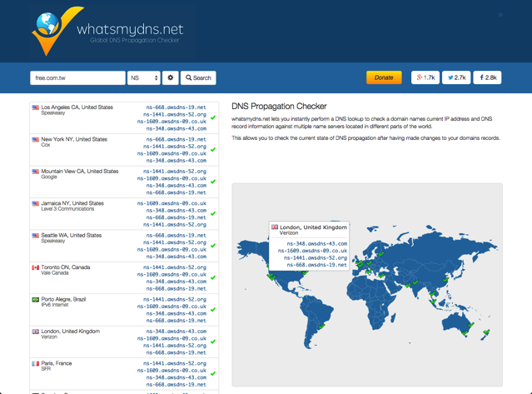
Task: Select Mountain View CA, United States entry
Action: click(x=124, y=182)
